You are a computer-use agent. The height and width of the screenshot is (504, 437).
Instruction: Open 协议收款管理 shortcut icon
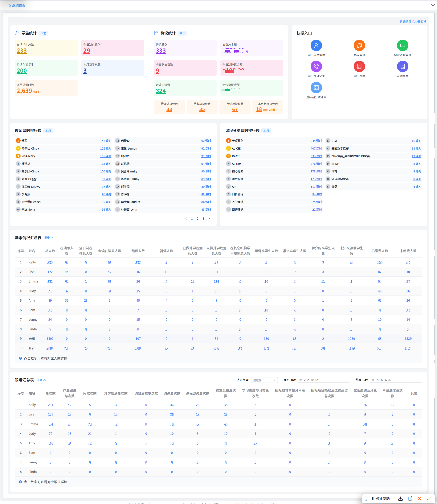[402, 46]
